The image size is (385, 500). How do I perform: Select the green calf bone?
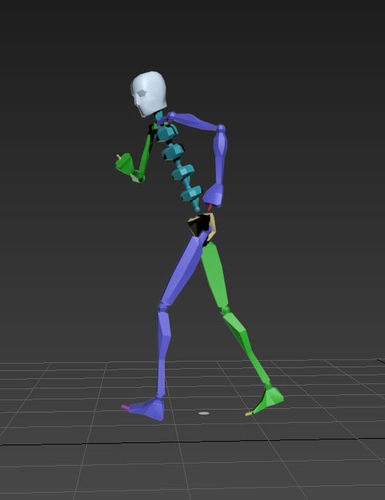coord(247,348)
